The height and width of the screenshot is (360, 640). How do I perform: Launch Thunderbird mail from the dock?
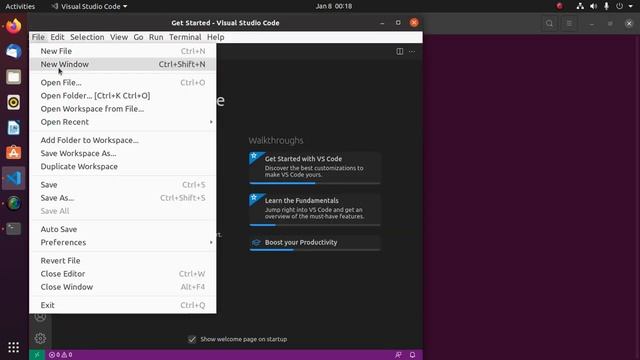(13, 51)
